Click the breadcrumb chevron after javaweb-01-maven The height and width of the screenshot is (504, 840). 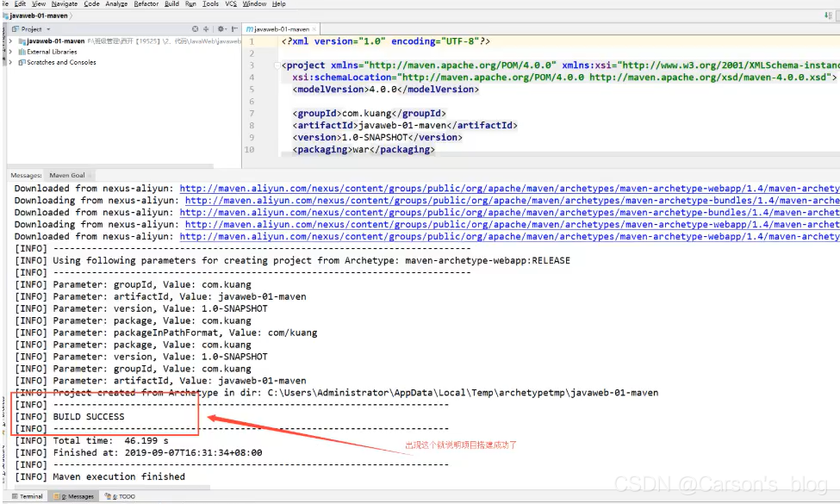[72, 16]
